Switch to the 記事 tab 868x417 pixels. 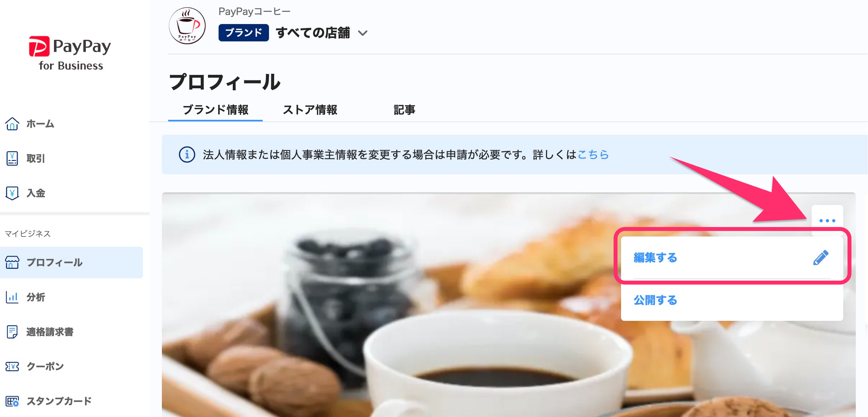tap(404, 110)
